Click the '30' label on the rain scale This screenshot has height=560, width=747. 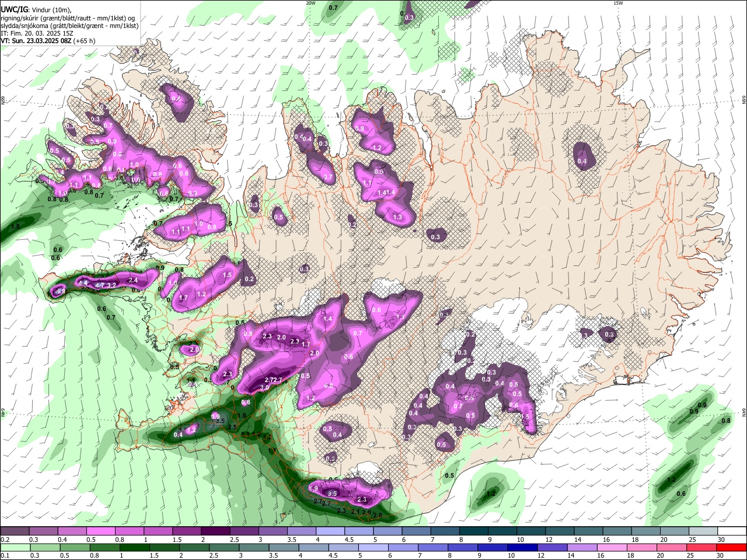(721, 555)
